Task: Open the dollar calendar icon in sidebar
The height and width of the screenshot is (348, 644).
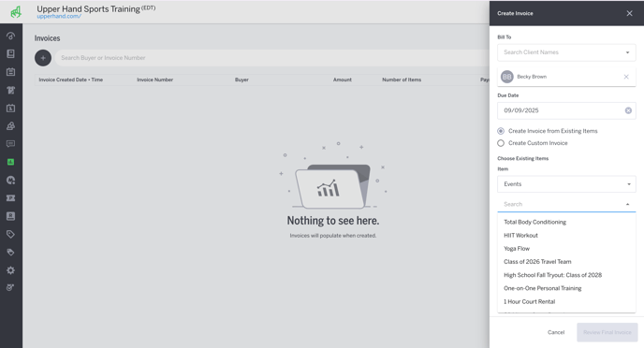Action: pos(11,108)
